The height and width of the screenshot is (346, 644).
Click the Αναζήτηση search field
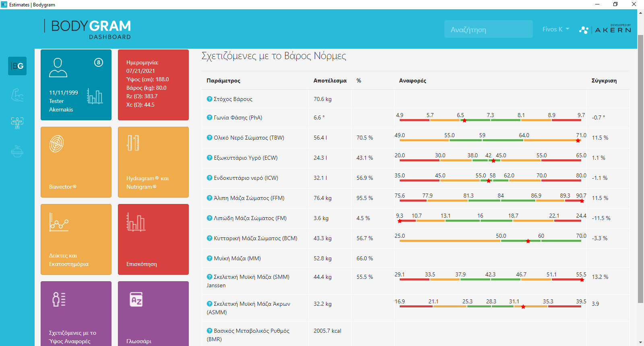coord(489,29)
